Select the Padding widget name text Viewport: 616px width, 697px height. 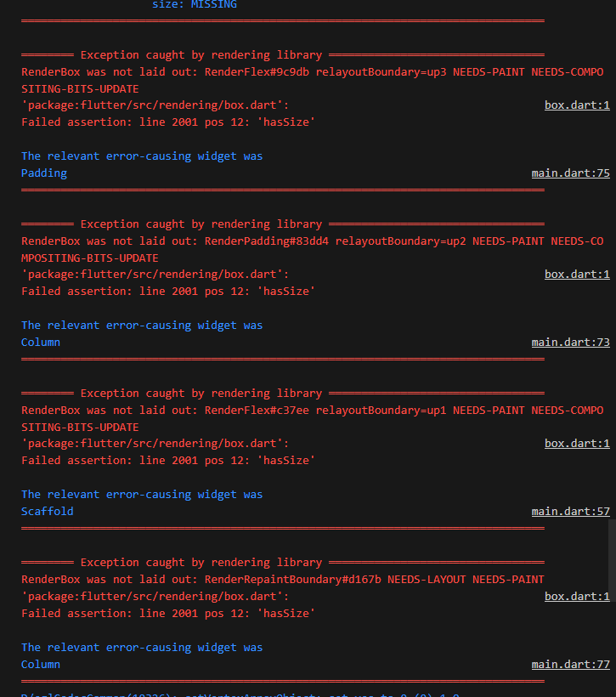click(x=44, y=173)
